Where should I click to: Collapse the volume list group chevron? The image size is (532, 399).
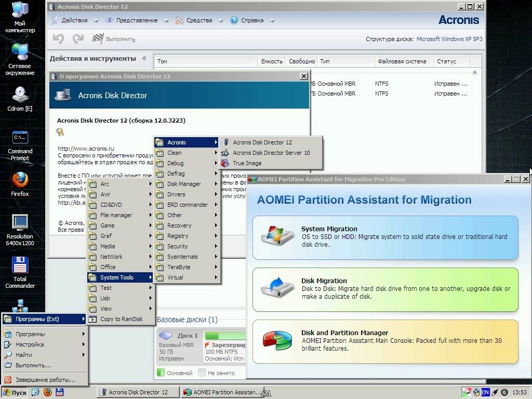point(475,73)
